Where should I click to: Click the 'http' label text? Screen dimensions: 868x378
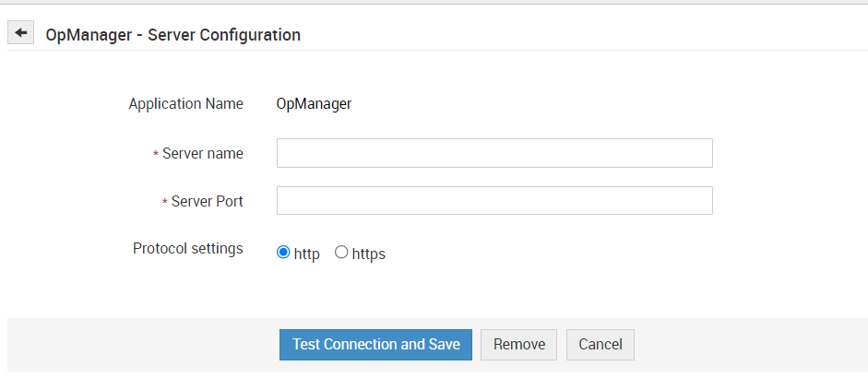point(307,254)
